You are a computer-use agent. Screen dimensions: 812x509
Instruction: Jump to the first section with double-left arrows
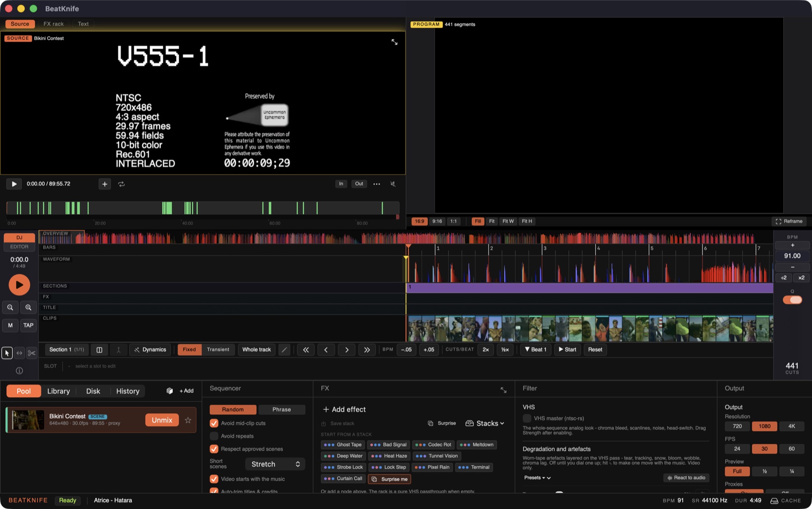[x=306, y=349]
